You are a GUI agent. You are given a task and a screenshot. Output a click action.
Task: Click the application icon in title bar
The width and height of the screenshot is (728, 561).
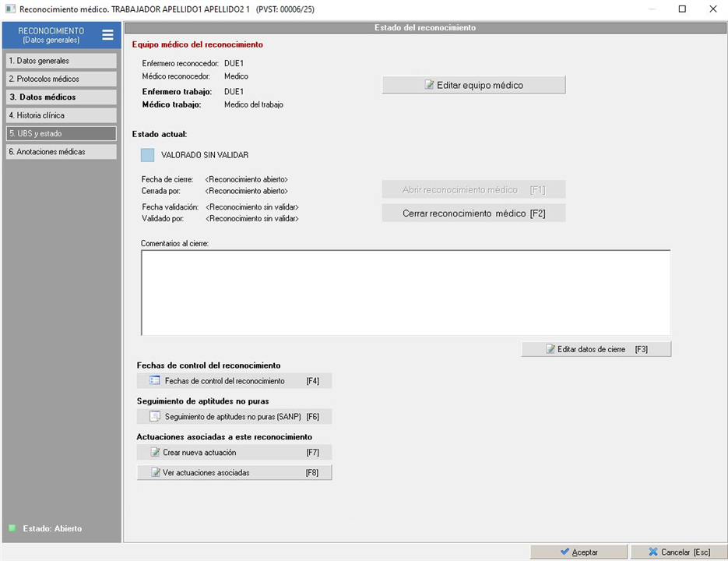pos(9,9)
